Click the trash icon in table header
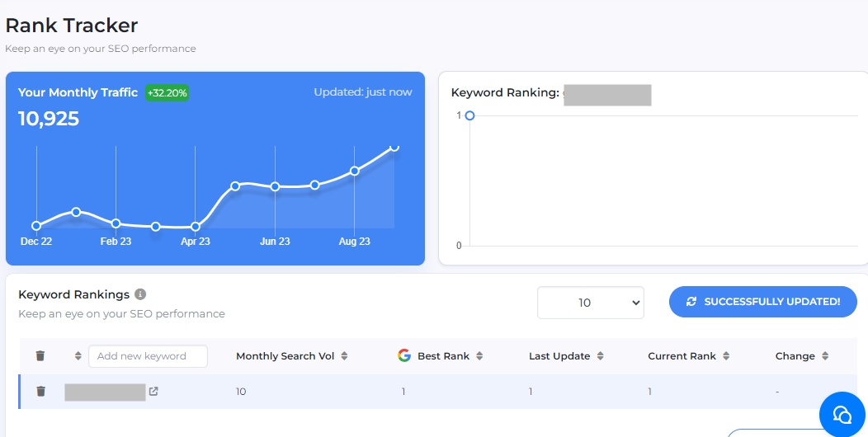Viewport: 868px width, 437px height. coord(40,355)
